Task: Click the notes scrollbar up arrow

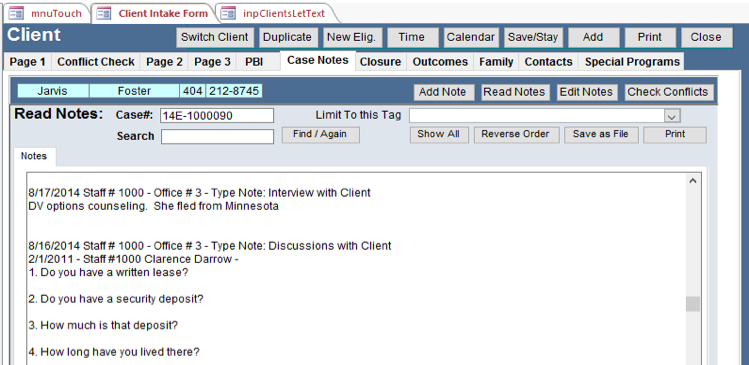Action: [x=693, y=181]
